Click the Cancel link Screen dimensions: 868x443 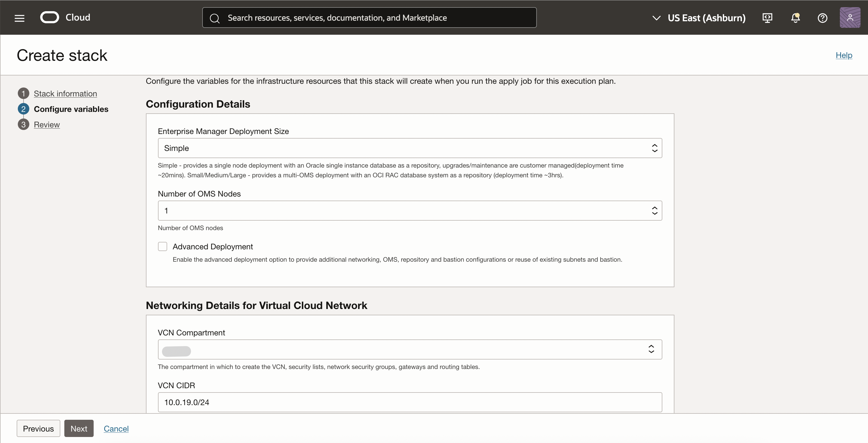(116, 428)
